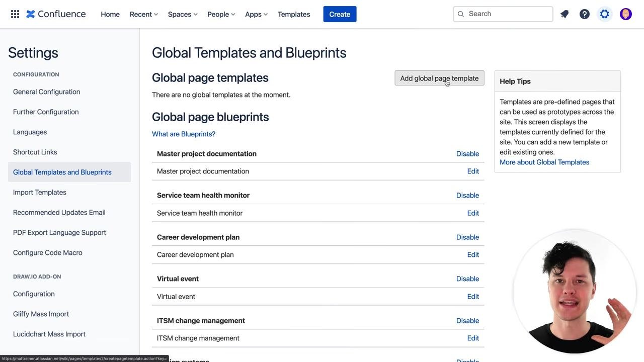
Task: Click the Confluence logo
Action: [56, 14]
